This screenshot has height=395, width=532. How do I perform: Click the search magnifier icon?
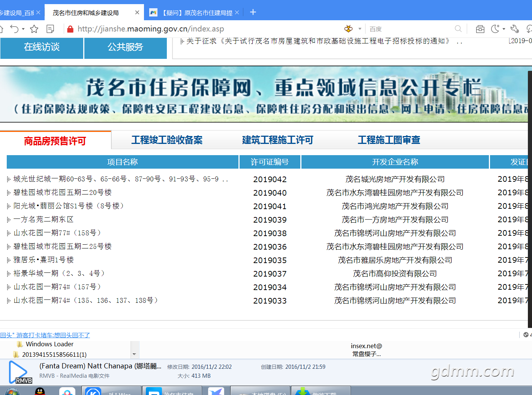click(458, 29)
